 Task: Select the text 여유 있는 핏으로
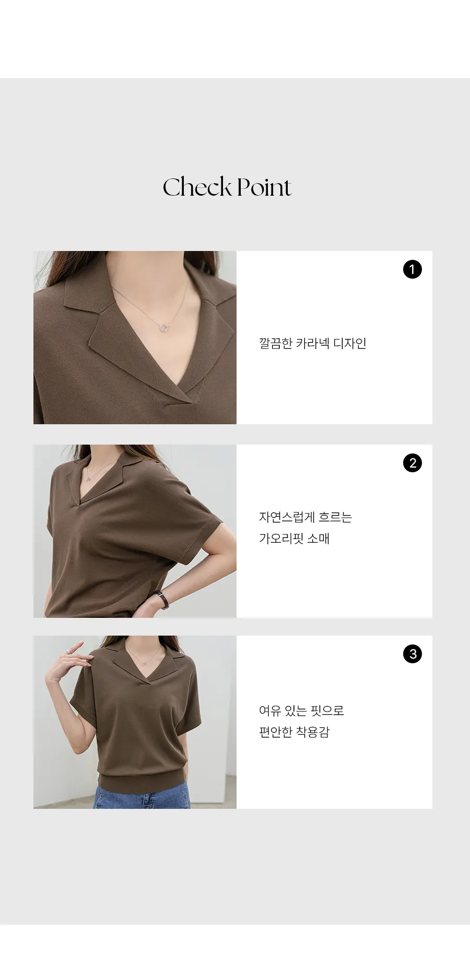click(x=301, y=711)
